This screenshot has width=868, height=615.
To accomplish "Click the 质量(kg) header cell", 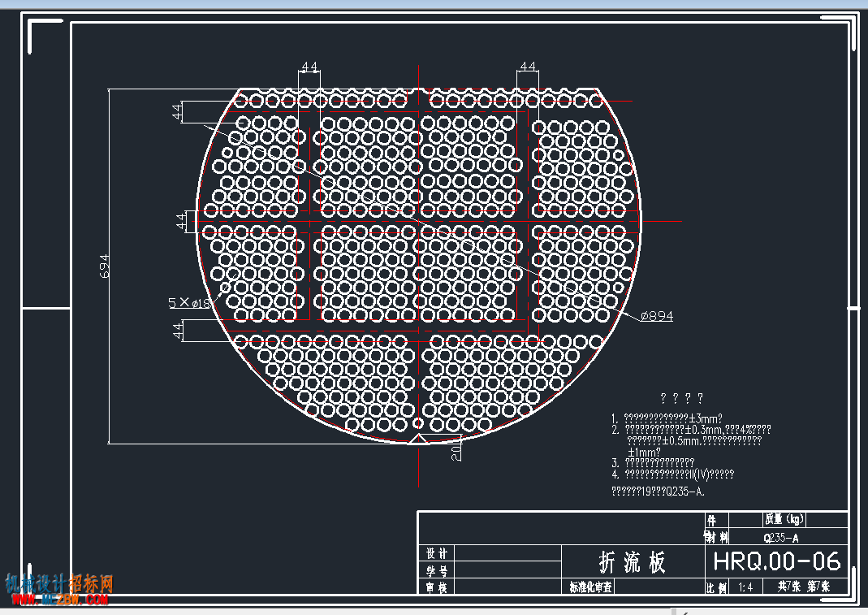I will [x=783, y=519].
